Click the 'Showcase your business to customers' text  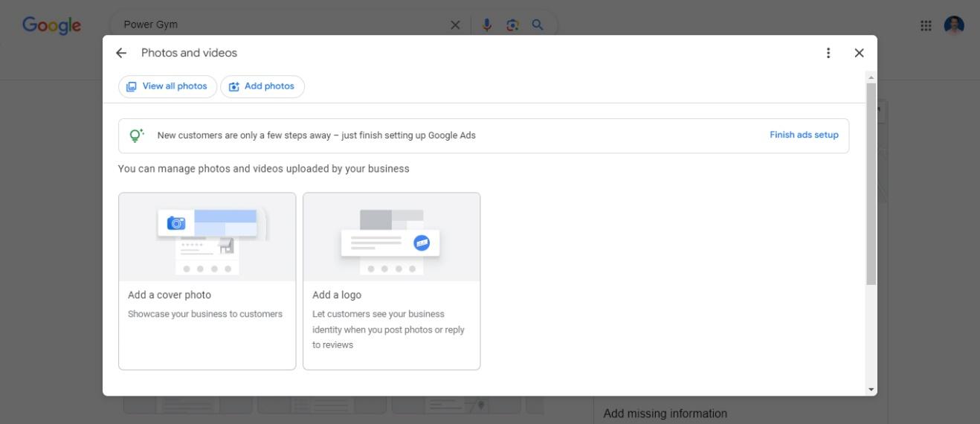point(205,314)
